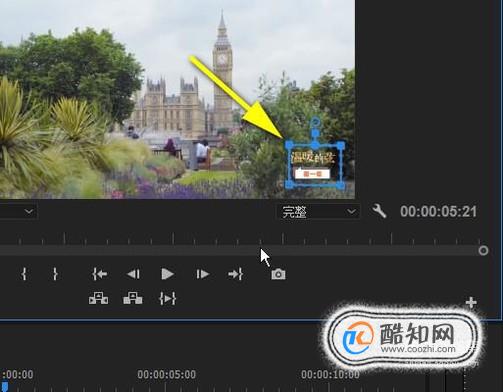Start playback with the Play button
This screenshot has height=392, width=503.
[167, 274]
